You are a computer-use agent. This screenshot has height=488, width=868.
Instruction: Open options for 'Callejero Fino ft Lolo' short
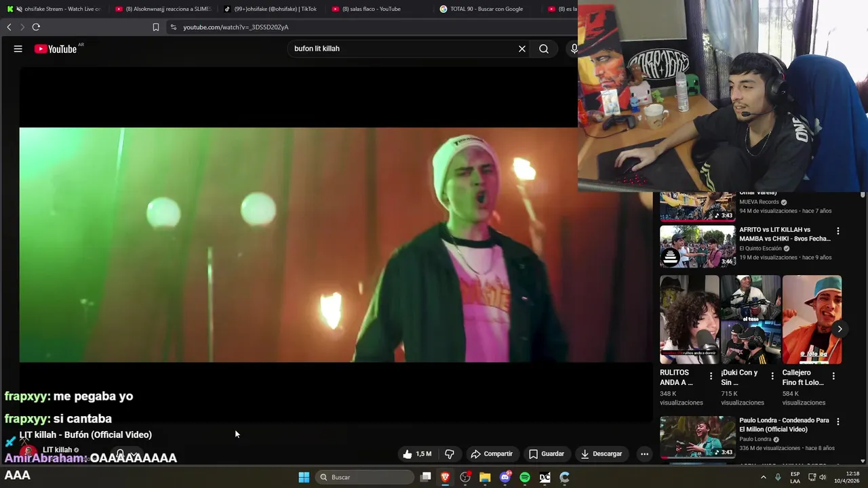[833, 375]
